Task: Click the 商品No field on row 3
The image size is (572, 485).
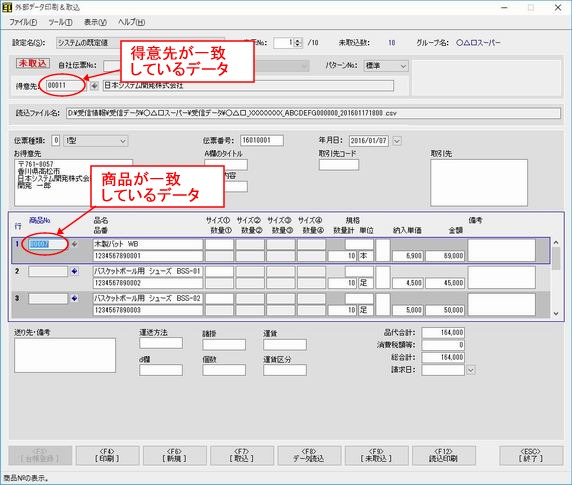Action: click(x=48, y=298)
